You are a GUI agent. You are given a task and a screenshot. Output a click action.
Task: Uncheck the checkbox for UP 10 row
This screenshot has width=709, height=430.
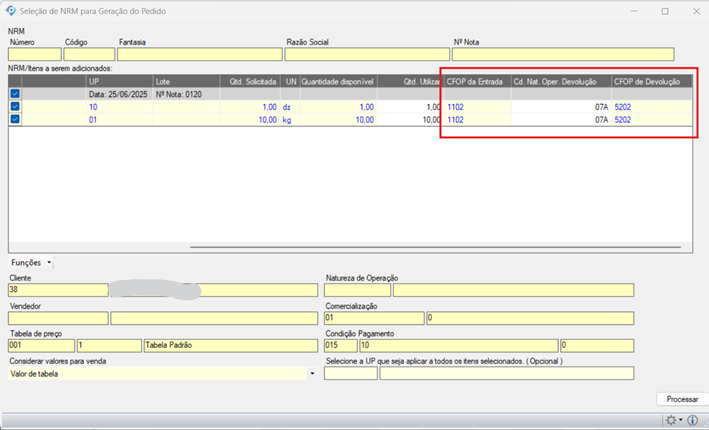pyautogui.click(x=15, y=107)
